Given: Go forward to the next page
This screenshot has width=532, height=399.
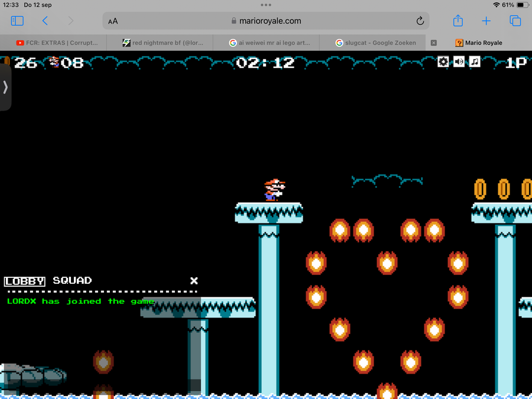Looking at the screenshot, I should coord(70,21).
